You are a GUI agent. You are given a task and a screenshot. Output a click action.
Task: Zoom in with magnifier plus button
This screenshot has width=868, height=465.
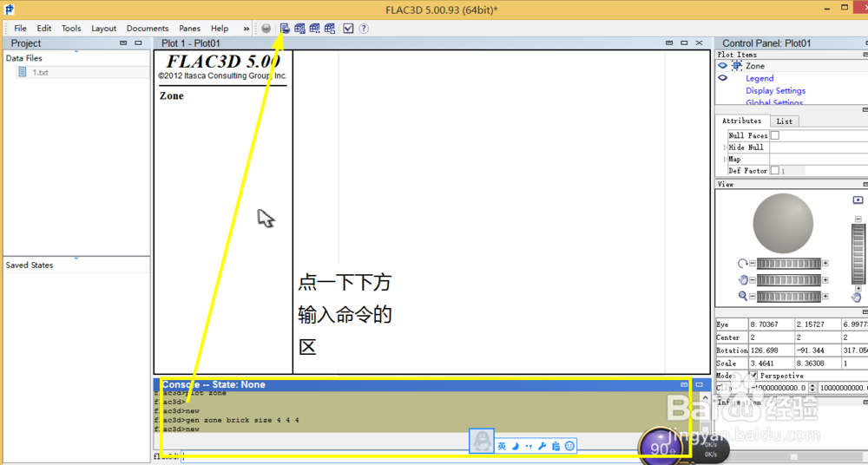[x=825, y=296]
